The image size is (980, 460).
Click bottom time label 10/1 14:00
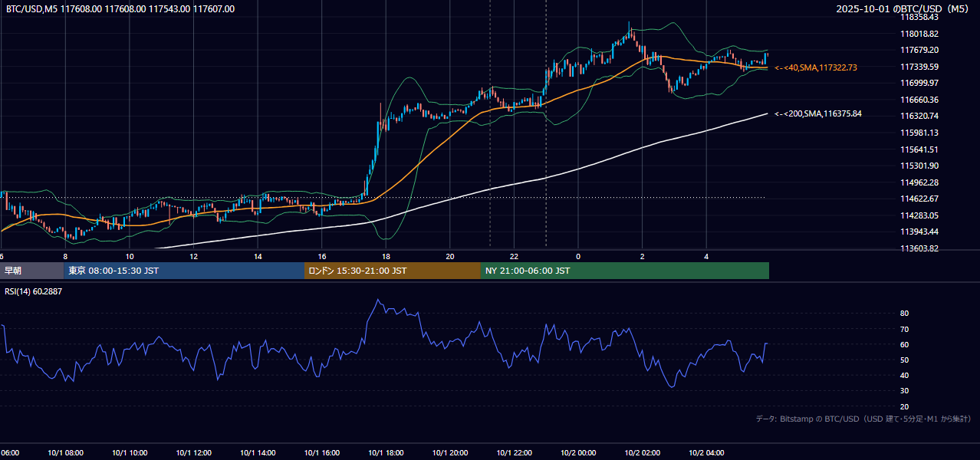(258, 453)
